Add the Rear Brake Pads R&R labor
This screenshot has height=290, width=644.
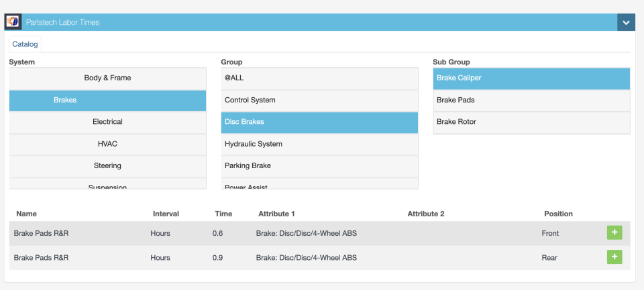coord(614,257)
